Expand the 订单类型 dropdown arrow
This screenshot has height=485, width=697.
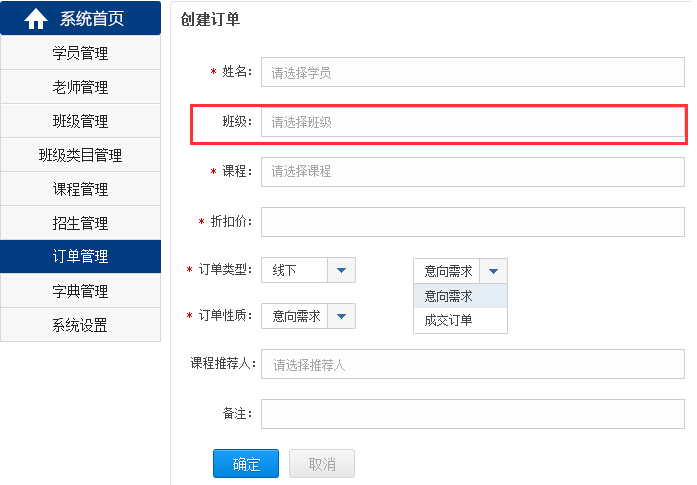click(x=342, y=270)
